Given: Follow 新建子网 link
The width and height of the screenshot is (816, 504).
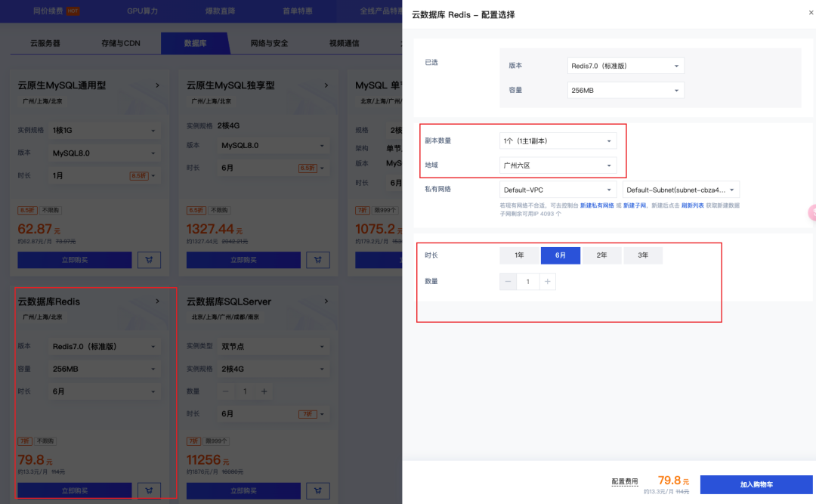Looking at the screenshot, I should [635, 206].
